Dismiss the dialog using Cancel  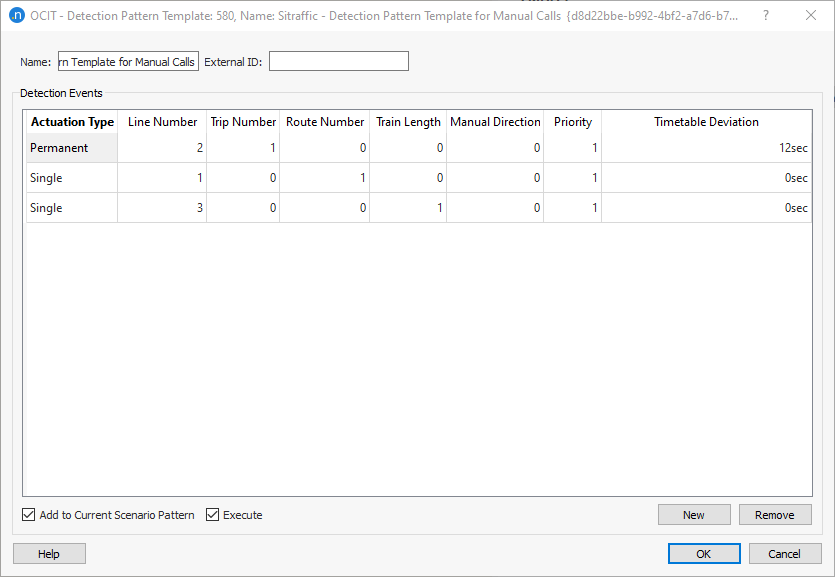click(785, 553)
